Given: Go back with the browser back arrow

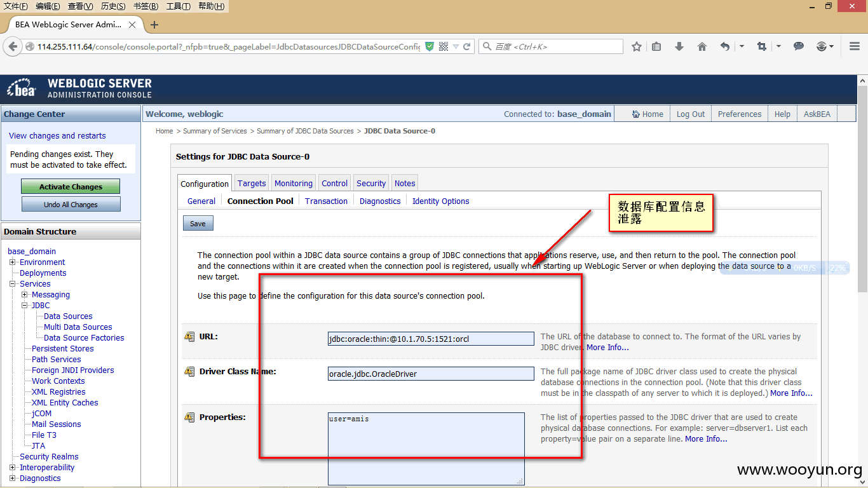Looking at the screenshot, I should 12,46.
